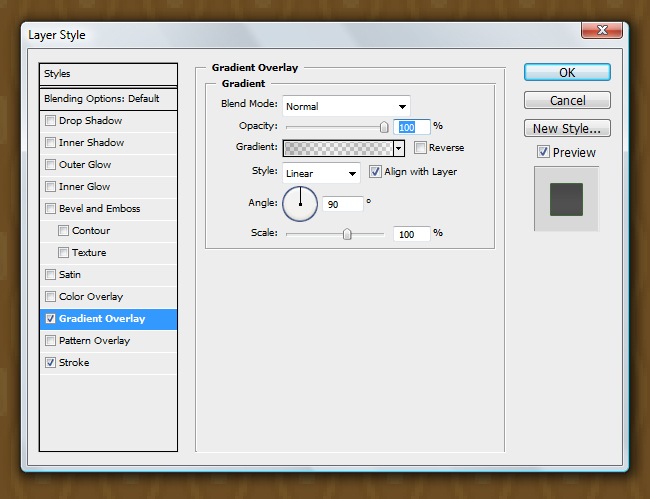Close the Layer Style dialog window
The height and width of the screenshot is (499, 650).
point(602,33)
